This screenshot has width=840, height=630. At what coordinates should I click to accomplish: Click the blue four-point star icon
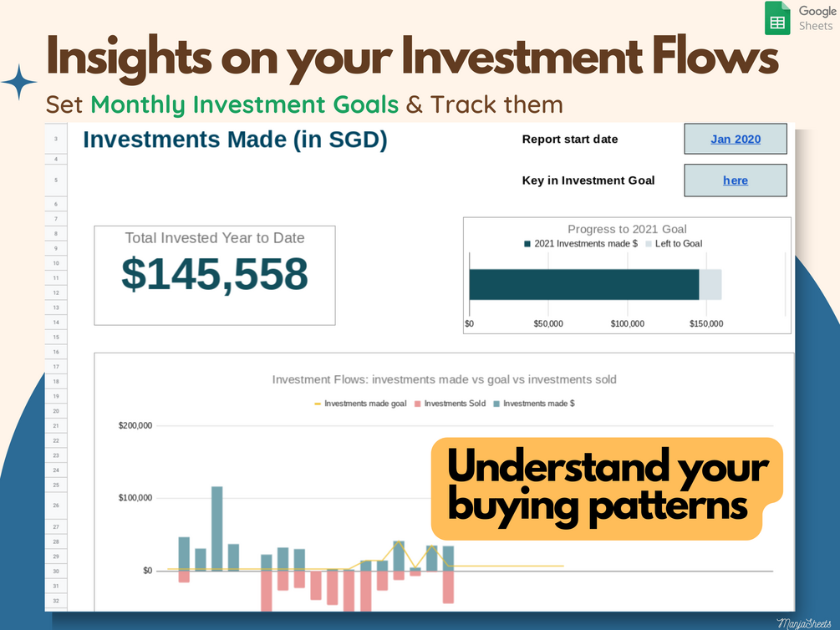coord(19,82)
